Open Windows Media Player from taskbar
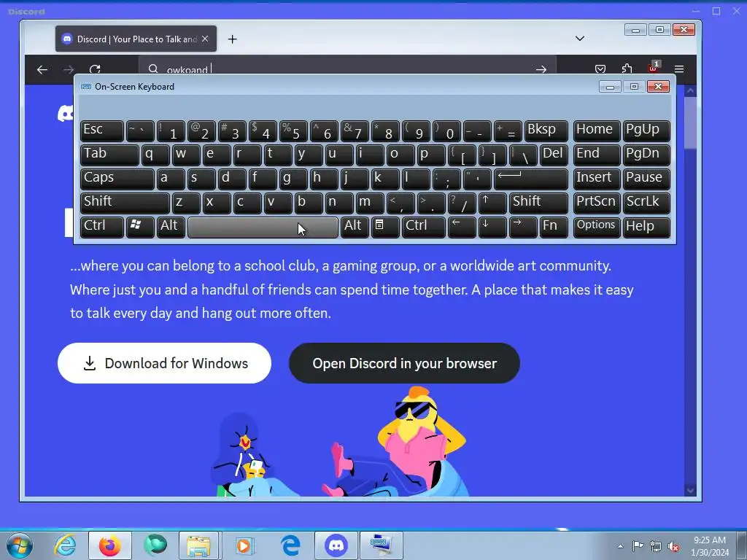This screenshot has height=560, width=747. (245, 545)
